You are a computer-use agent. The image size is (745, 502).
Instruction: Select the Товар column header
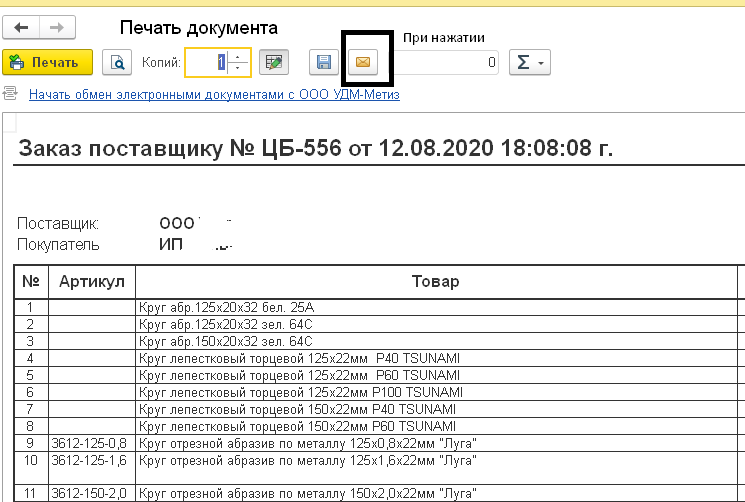[435, 282]
